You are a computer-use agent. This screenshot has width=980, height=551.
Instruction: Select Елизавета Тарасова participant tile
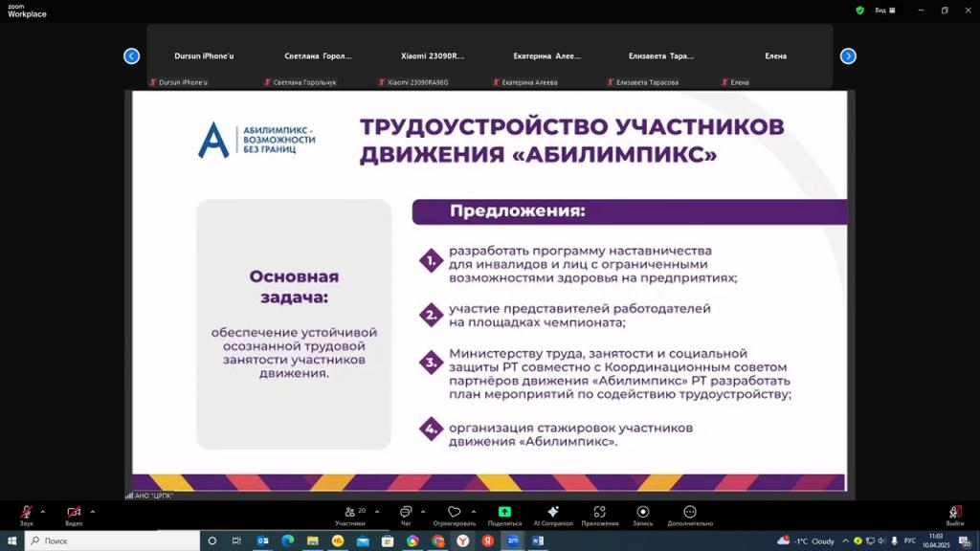click(x=661, y=56)
